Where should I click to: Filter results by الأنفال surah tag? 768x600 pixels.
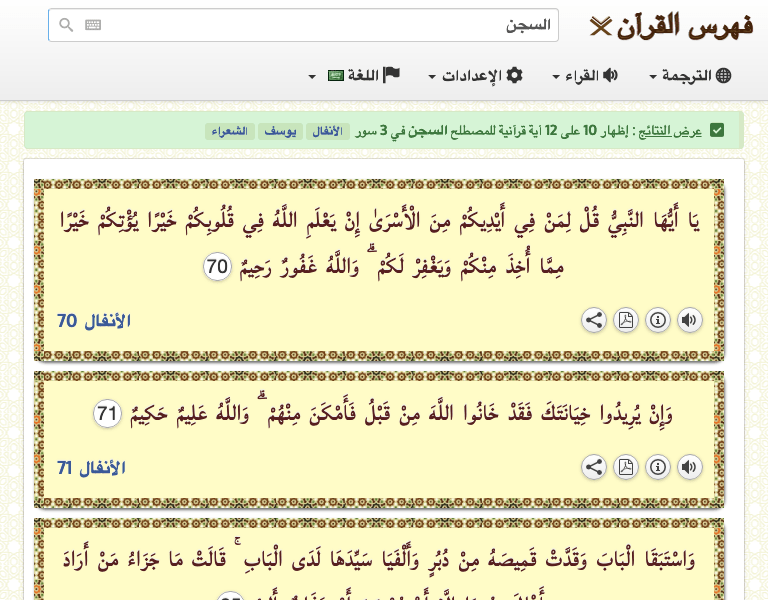click(x=326, y=131)
